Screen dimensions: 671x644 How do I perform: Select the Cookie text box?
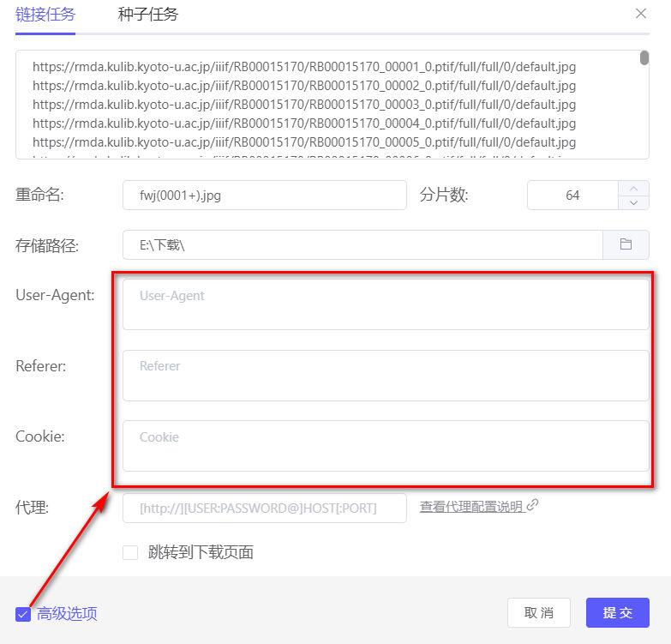[x=386, y=445]
